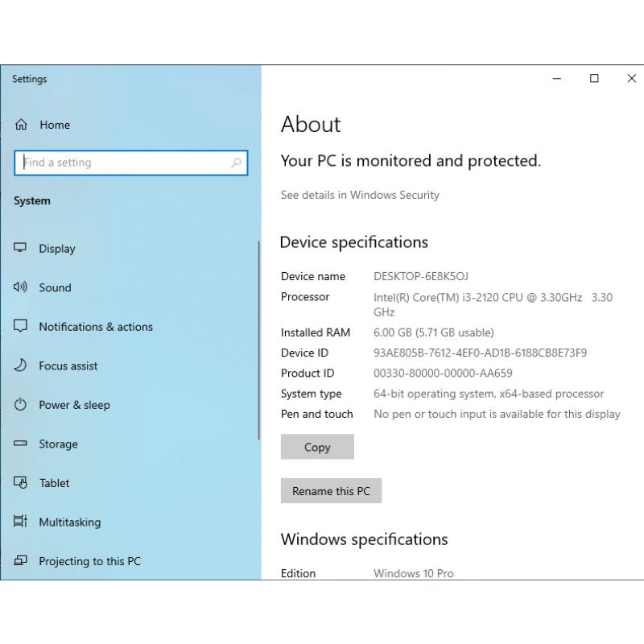644x644 pixels.
Task: Maximize the Settings window
Action: click(x=594, y=78)
